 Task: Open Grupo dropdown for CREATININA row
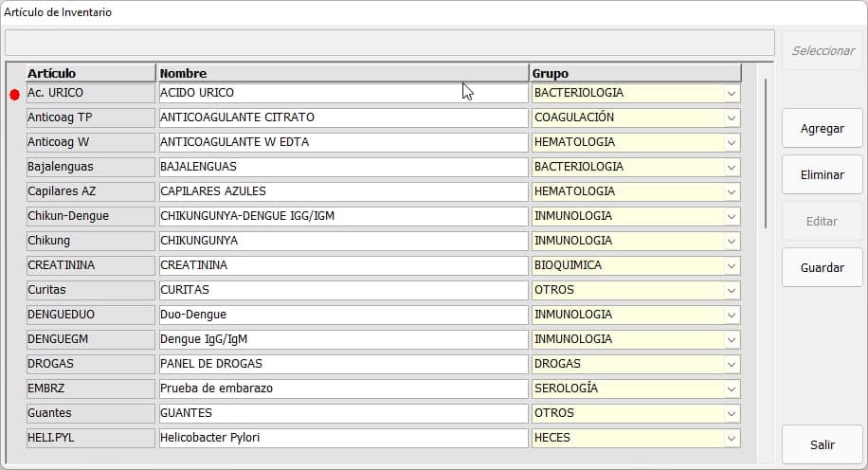[732, 265]
